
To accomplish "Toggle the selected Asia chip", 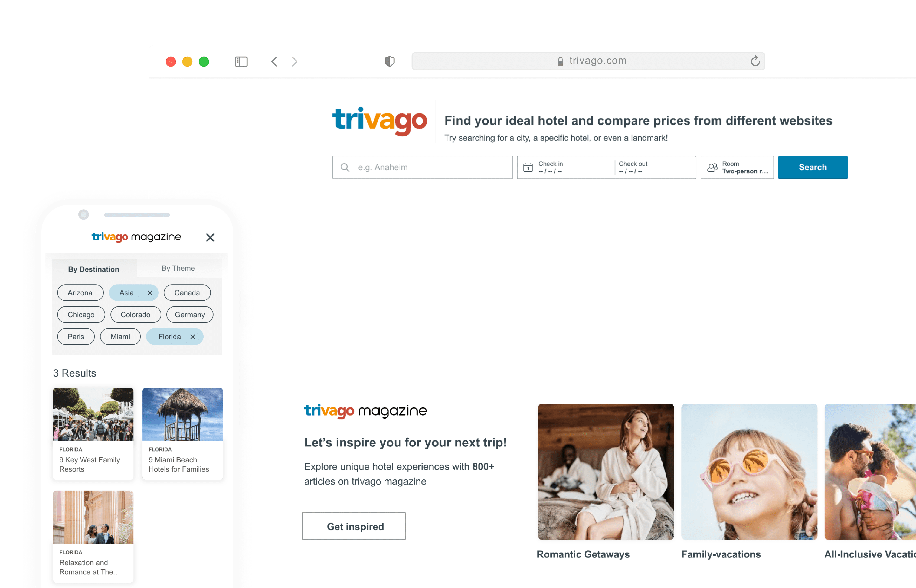I will (x=133, y=293).
